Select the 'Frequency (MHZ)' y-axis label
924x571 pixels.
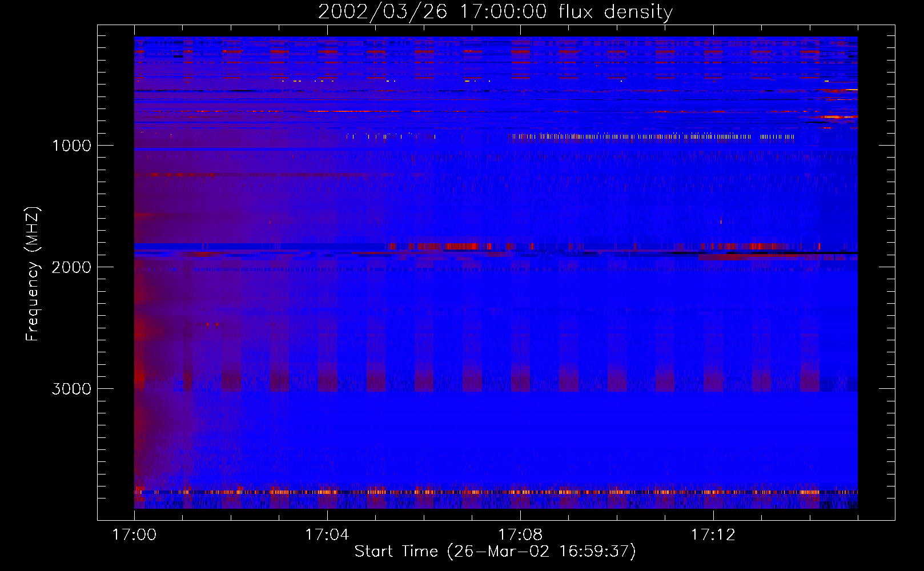pos(33,274)
